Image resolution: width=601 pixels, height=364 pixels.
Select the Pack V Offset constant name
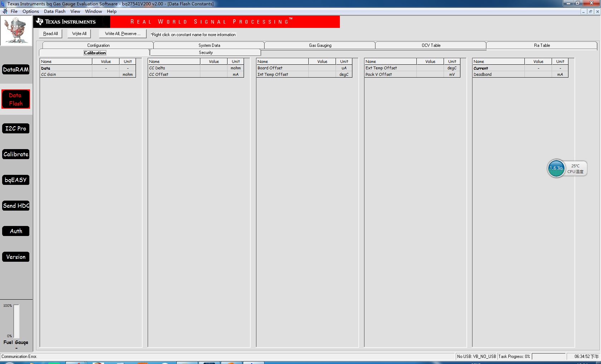[x=379, y=74]
